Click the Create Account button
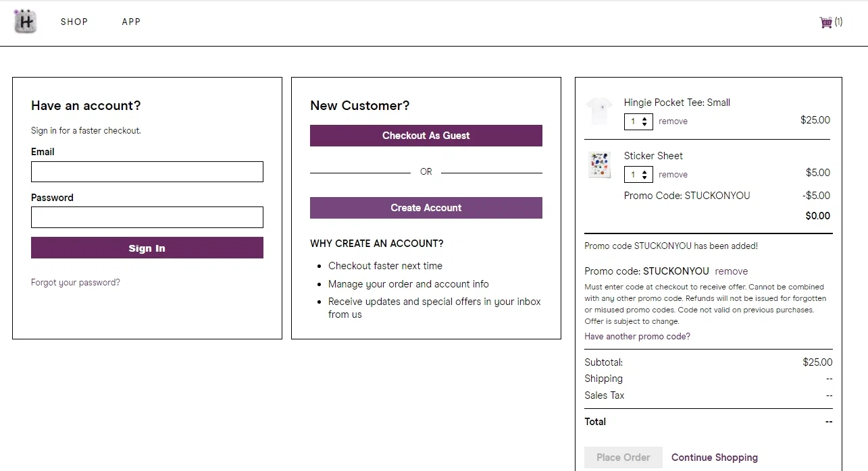Image resolution: width=868 pixels, height=471 pixels. (x=426, y=208)
